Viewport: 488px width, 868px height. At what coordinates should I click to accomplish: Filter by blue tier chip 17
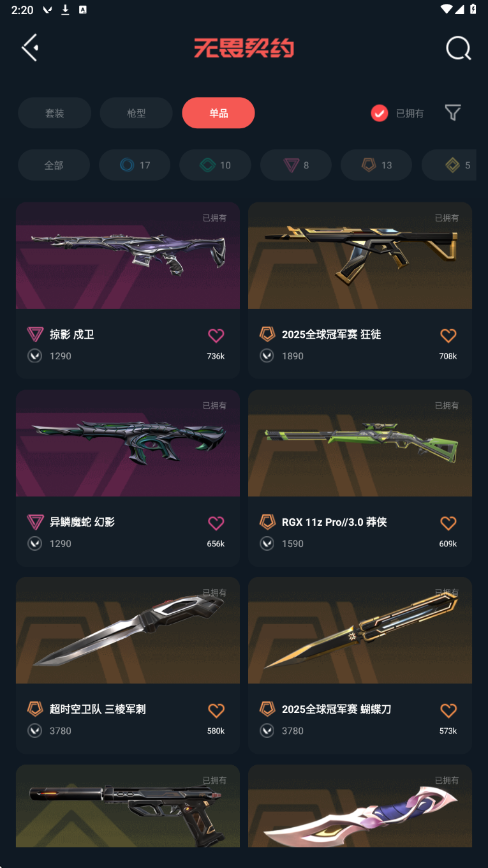click(135, 165)
